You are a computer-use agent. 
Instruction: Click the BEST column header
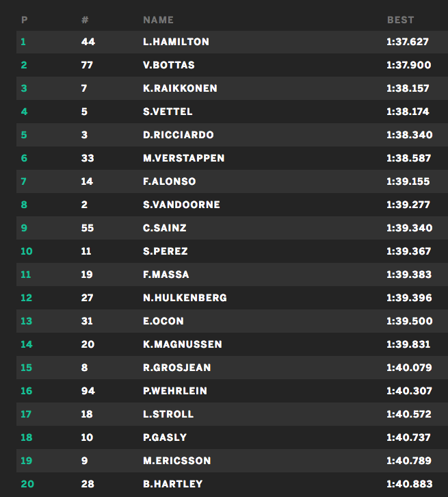tap(400, 20)
